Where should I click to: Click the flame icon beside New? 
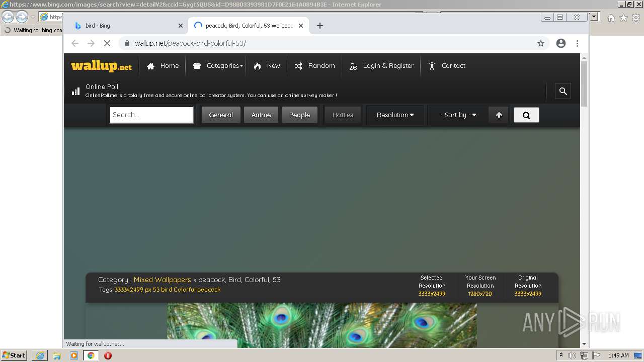click(x=258, y=66)
